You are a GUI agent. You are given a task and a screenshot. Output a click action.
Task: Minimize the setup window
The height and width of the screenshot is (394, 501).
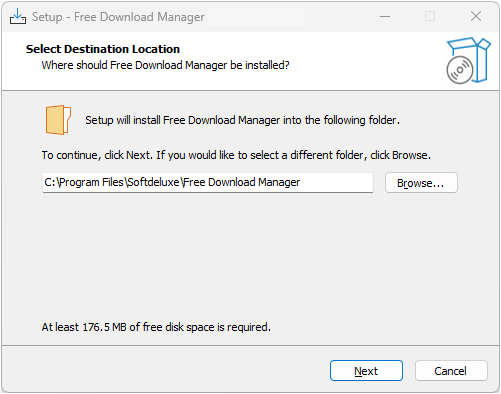click(385, 16)
